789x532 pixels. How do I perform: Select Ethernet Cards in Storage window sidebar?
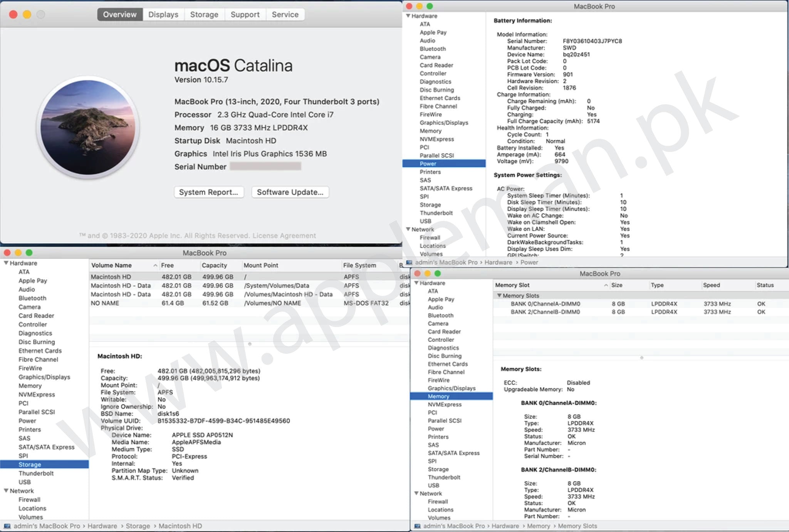coord(40,351)
